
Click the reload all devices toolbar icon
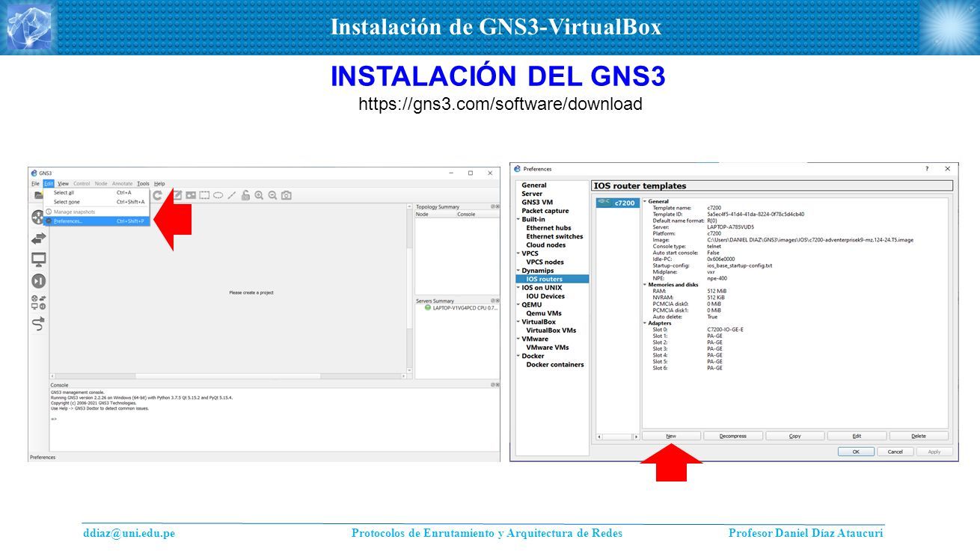[x=158, y=195]
